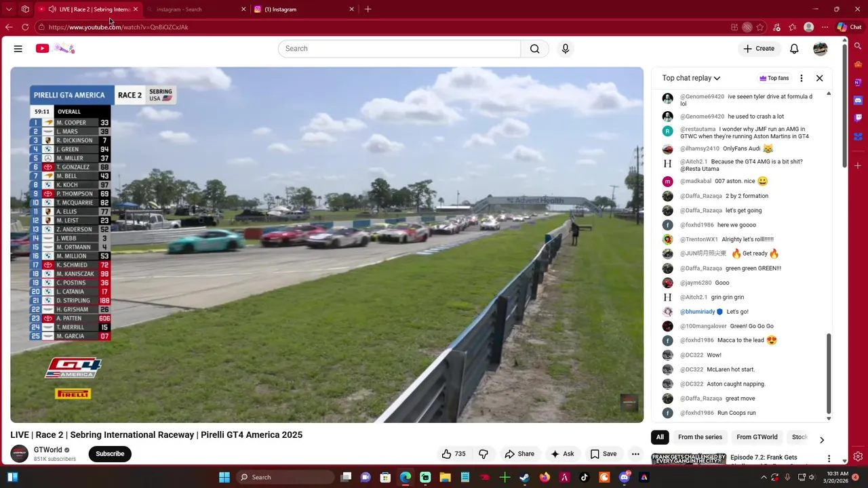The image size is (868, 488).
Task: Select From GTWorld chip
Action: coord(757,437)
